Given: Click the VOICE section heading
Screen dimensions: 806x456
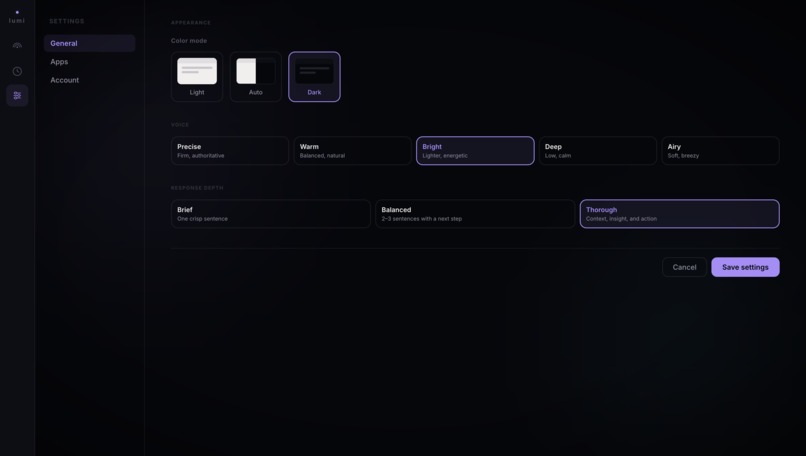Looking at the screenshot, I should [x=180, y=125].
